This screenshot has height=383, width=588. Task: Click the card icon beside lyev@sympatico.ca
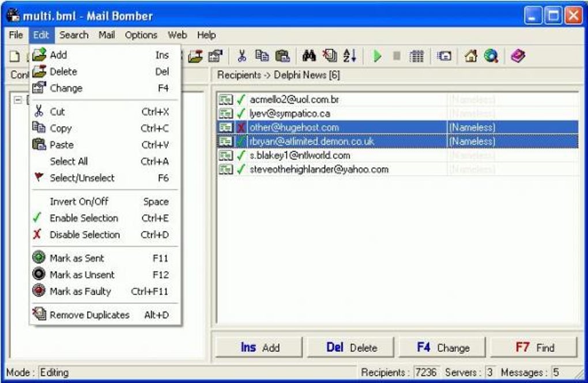[226, 113]
